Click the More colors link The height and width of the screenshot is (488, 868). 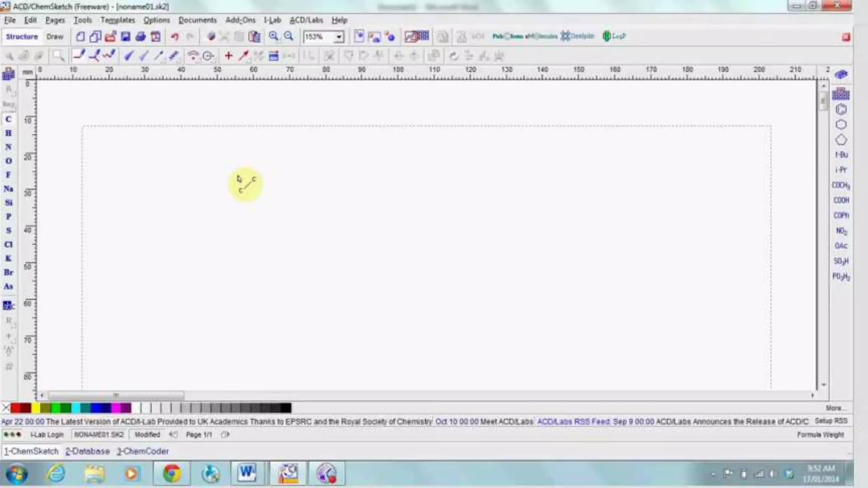point(834,408)
